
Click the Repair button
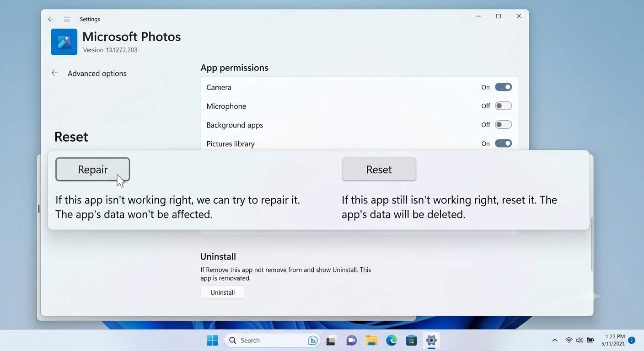coord(93,170)
